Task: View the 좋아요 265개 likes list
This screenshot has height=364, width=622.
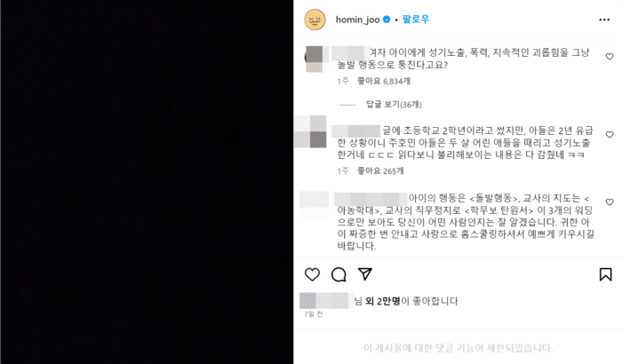Action: coord(380,170)
